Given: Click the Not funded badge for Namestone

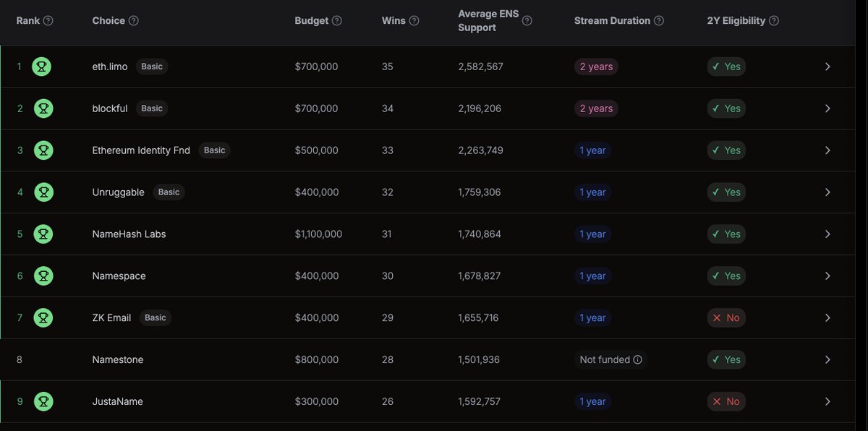Looking at the screenshot, I should coord(611,359).
